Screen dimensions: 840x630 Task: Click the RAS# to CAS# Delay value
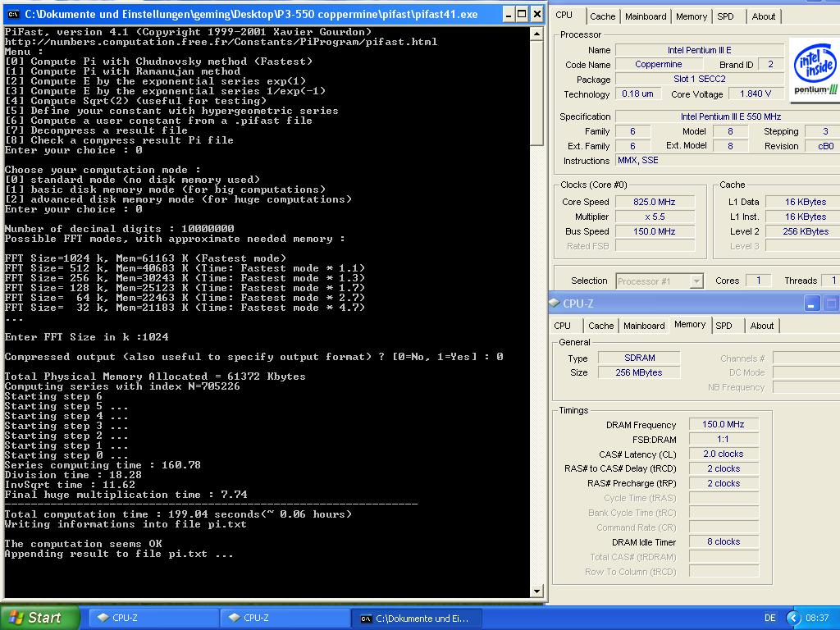[724, 468]
